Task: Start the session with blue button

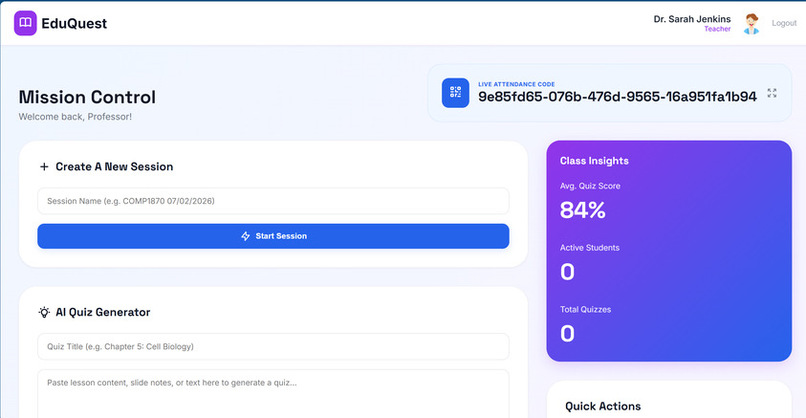Action: pyautogui.click(x=273, y=236)
